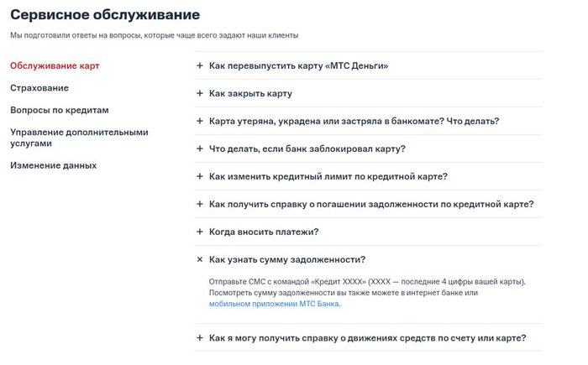Screen dimensions: 588x365
Task: Click plus icon beside «Как перевыпустить карту МТС Деньги»
Action: (200, 65)
